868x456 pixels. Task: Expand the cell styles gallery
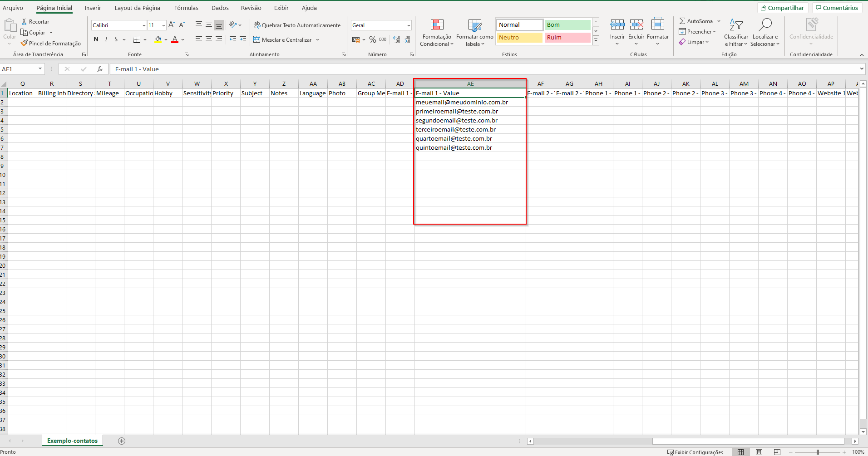pyautogui.click(x=596, y=40)
